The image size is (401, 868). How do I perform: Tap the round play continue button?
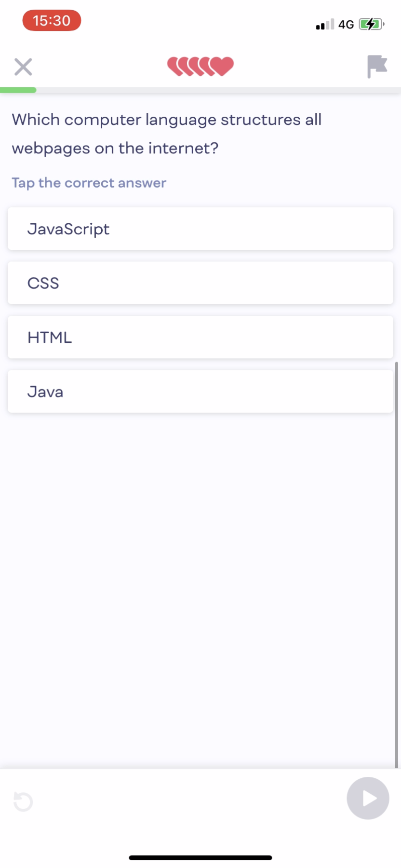[368, 798]
